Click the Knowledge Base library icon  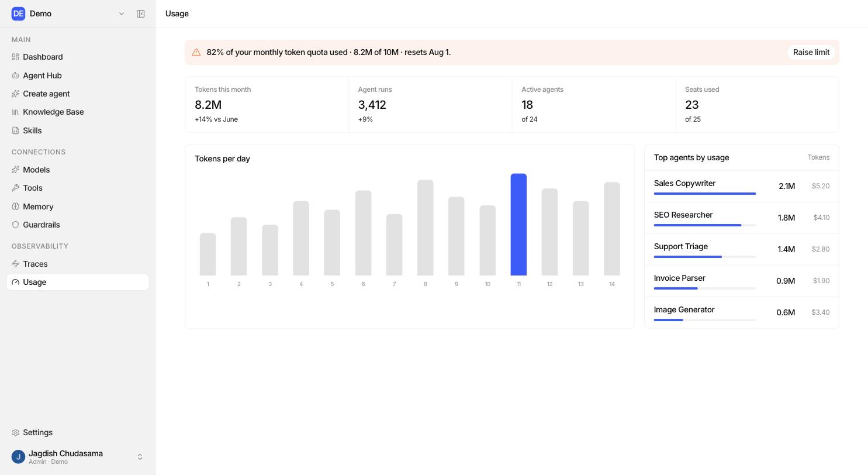[16, 112]
